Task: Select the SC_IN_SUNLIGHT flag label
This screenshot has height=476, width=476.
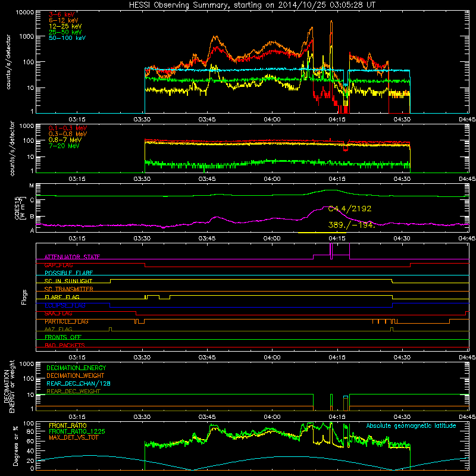Action: [68, 281]
